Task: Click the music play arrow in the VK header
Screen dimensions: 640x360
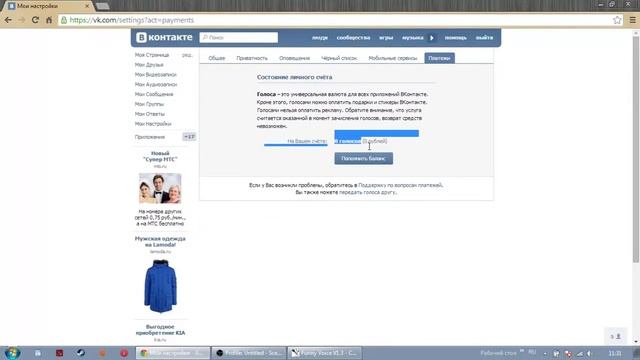Action: 432,38
